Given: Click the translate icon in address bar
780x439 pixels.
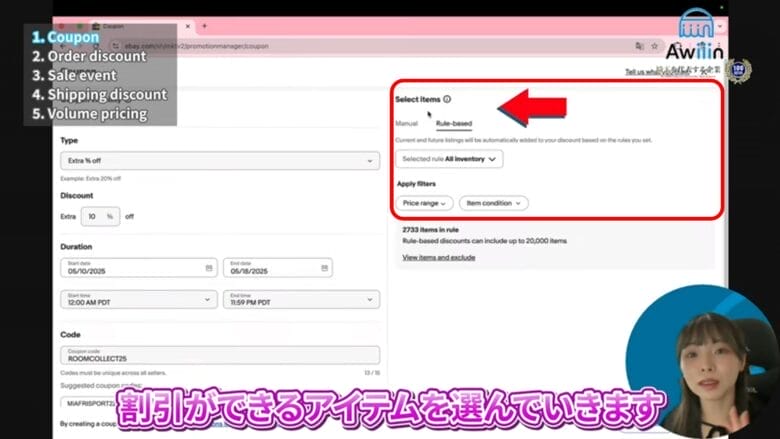Looking at the screenshot, I should coord(639,46).
